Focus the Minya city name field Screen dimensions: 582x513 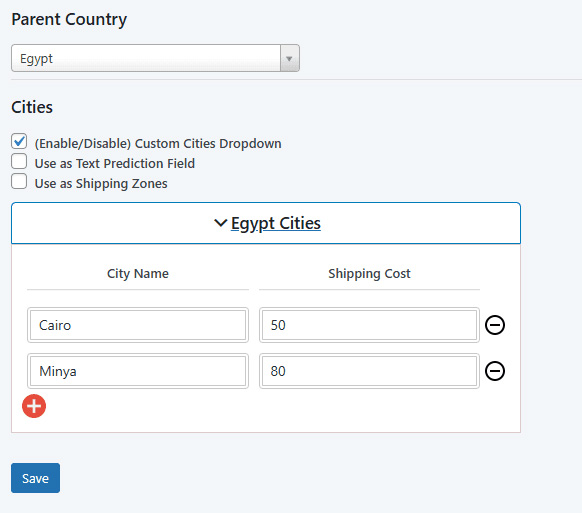pos(138,371)
